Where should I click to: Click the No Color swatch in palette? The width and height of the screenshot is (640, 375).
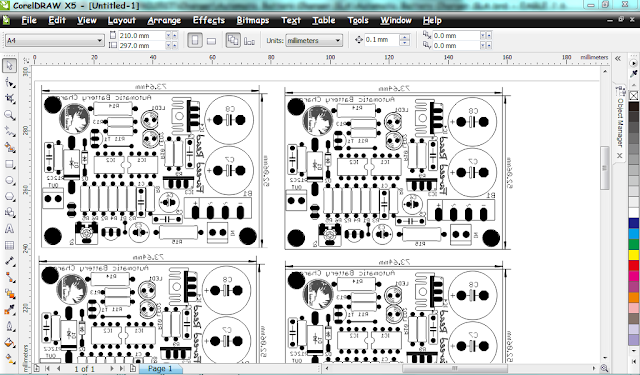633,95
